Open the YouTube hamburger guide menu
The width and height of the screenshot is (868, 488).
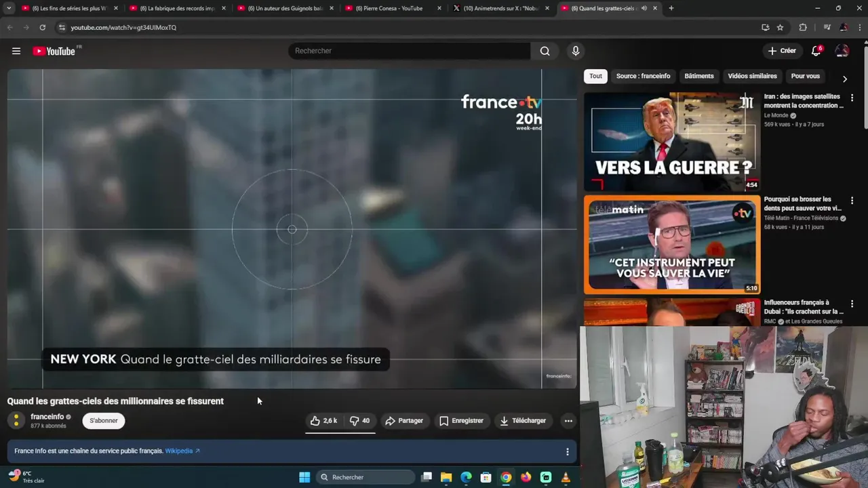pos(16,51)
